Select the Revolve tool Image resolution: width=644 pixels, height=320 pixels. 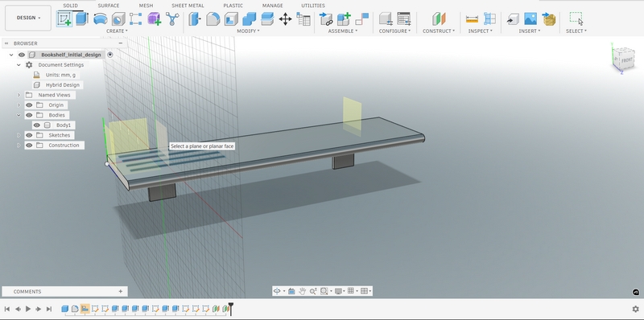click(x=100, y=18)
